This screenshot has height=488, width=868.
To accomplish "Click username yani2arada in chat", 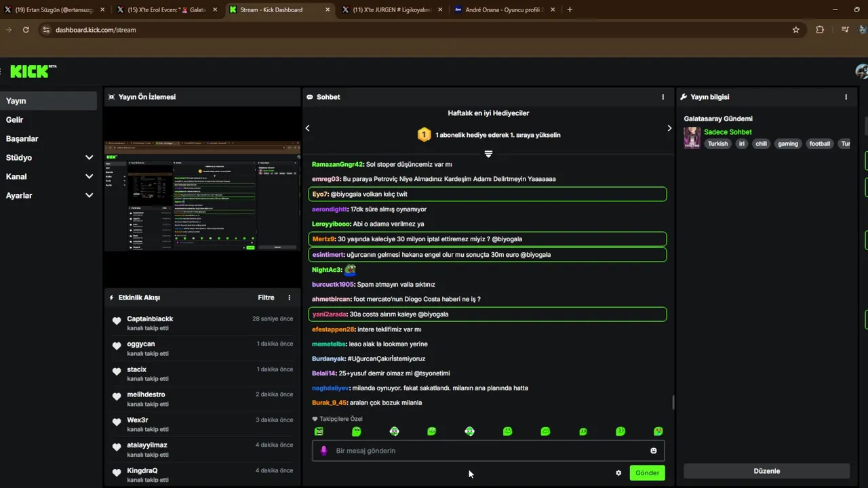I will tap(329, 314).
